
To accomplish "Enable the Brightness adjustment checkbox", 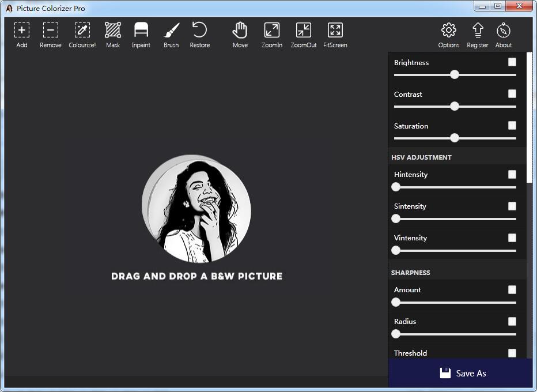I will click(512, 62).
